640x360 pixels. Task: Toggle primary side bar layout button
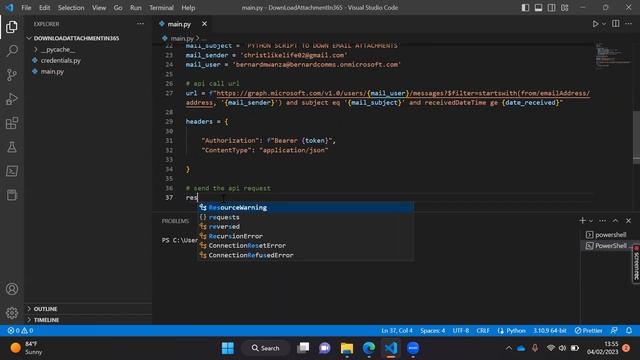pyautogui.click(x=525, y=7)
